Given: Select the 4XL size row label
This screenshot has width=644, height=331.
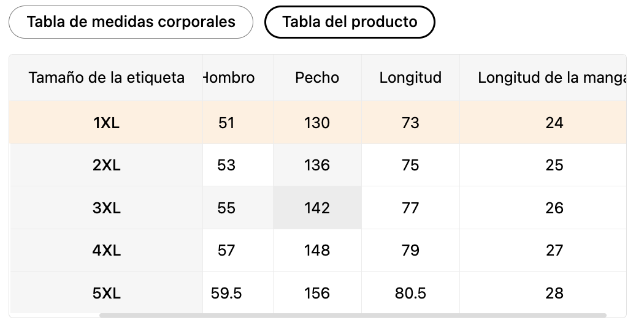Looking at the screenshot, I should click(x=106, y=250).
